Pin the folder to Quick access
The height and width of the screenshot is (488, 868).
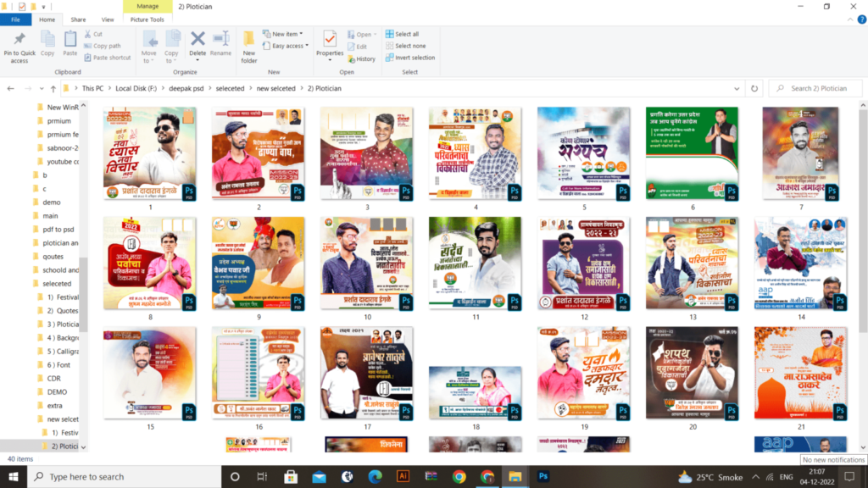point(19,47)
